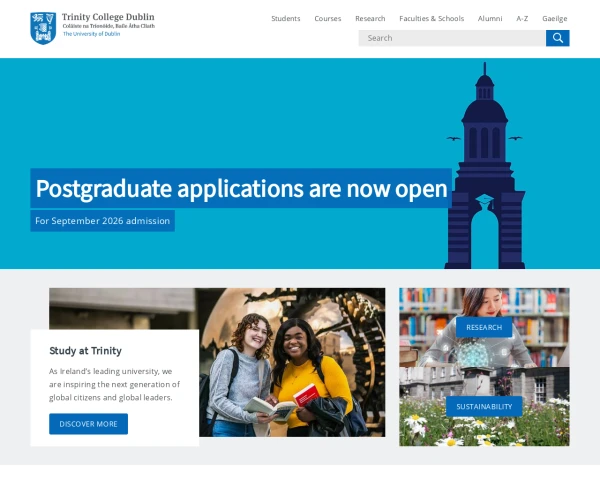This screenshot has height=480, width=600.
Task: Focus the Search input field
Action: (452, 38)
